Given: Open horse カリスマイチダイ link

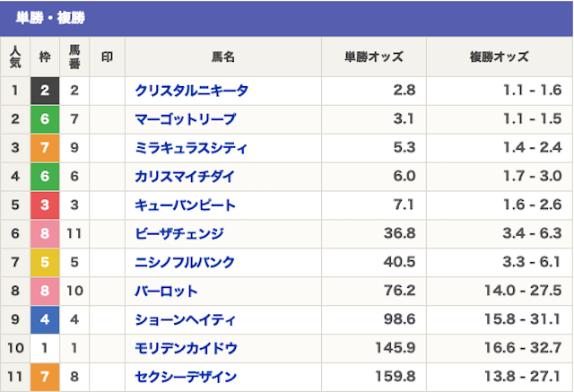Looking at the screenshot, I should (185, 177).
